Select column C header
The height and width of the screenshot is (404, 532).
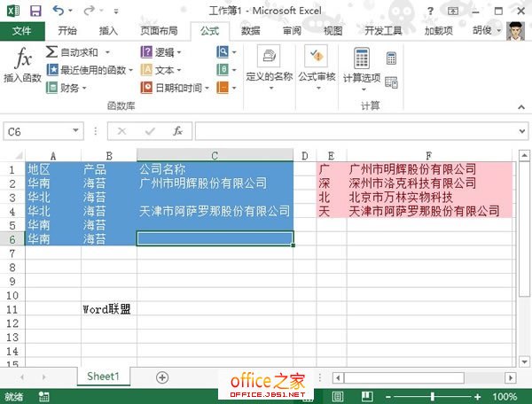(x=215, y=156)
